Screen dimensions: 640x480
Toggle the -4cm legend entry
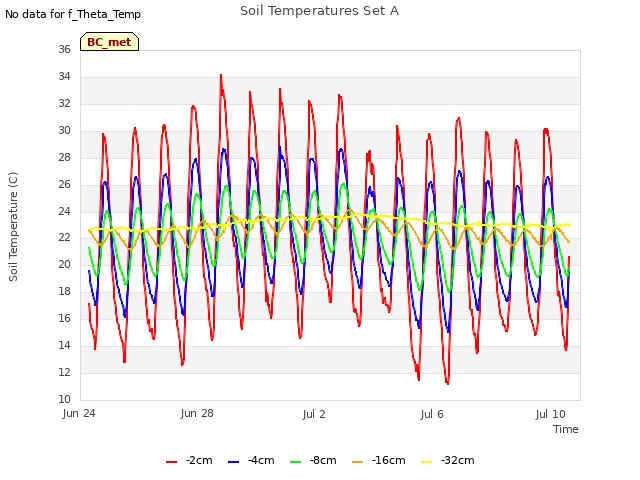point(251,460)
